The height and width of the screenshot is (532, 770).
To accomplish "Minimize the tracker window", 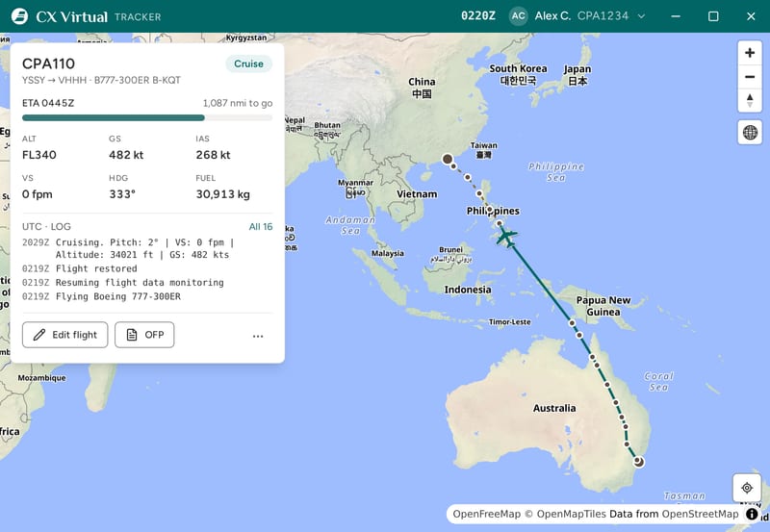I will [676, 16].
